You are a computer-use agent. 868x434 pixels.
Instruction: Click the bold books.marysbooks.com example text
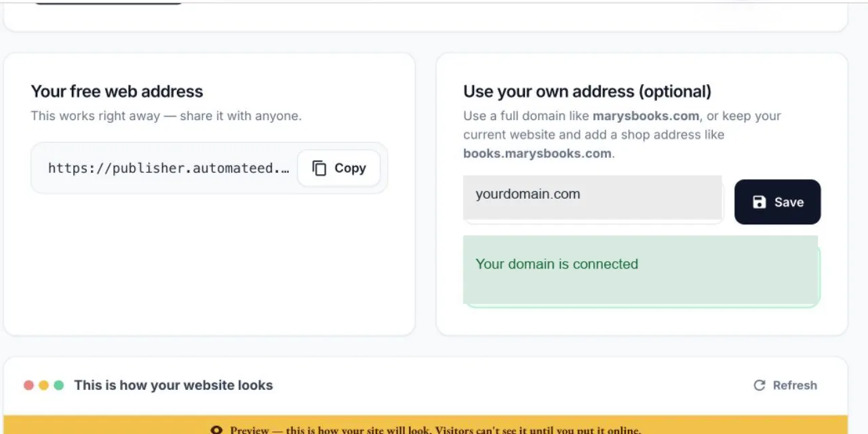tap(537, 153)
